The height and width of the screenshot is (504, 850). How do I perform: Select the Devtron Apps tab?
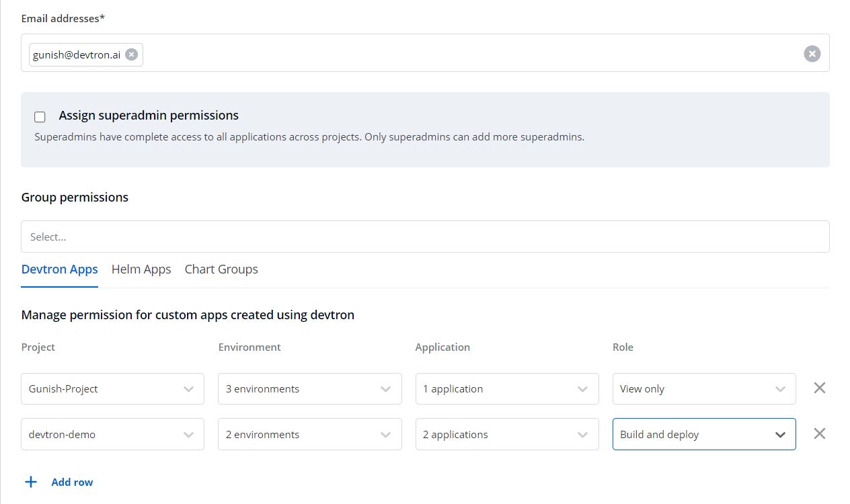coord(60,269)
